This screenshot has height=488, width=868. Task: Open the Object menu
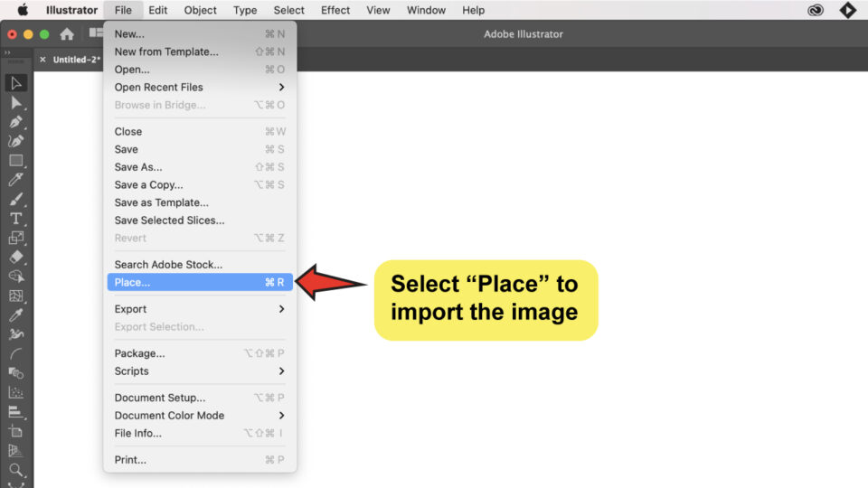[x=200, y=10]
